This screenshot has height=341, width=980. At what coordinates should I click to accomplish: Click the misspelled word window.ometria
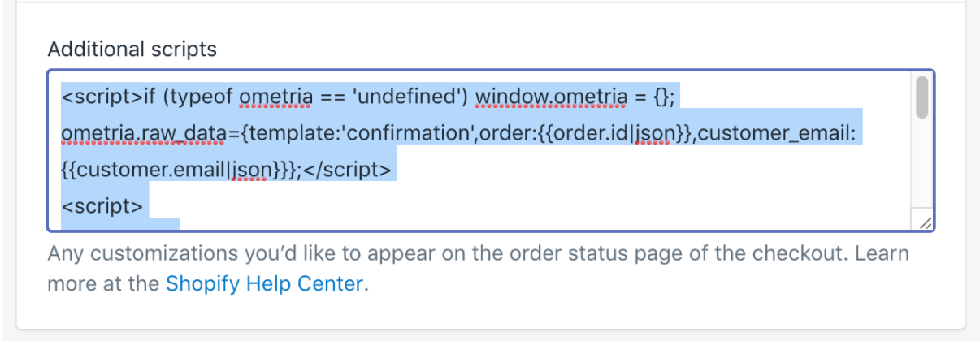(551, 97)
